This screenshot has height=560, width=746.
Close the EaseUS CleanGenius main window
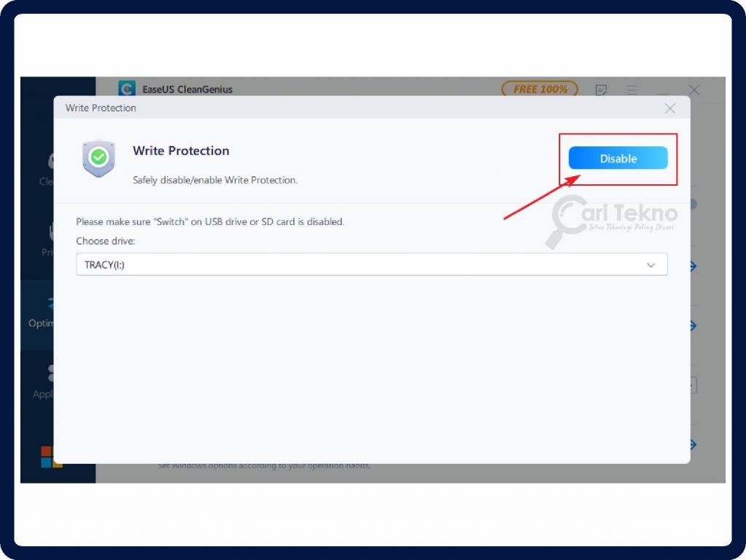point(694,90)
